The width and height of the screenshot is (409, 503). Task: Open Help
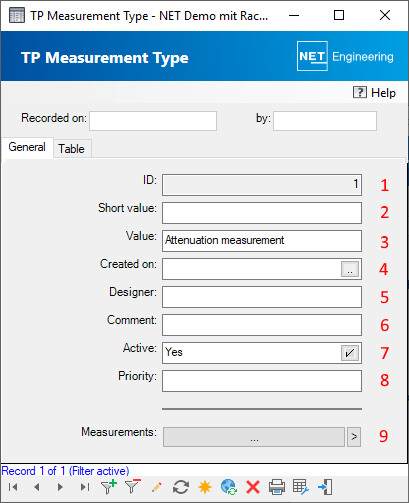374,93
